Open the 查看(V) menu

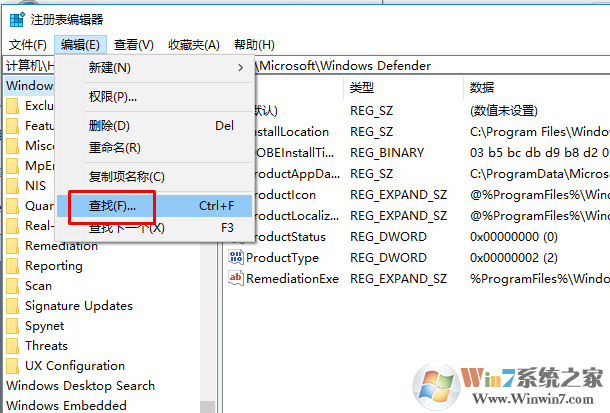coord(133,45)
